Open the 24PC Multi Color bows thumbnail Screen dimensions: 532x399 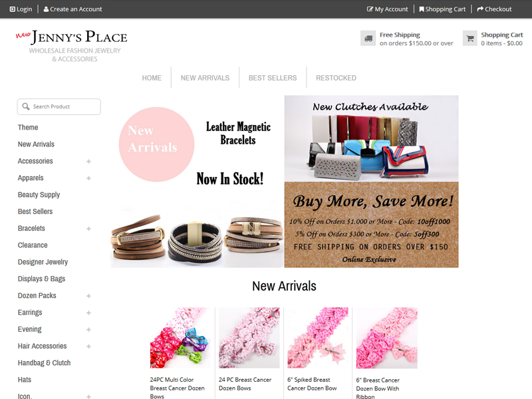(x=180, y=338)
